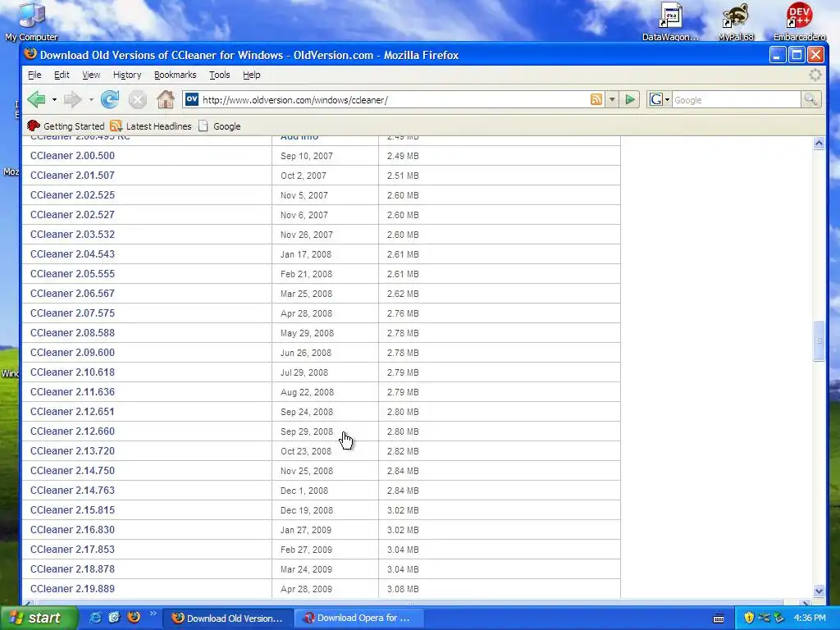Screen dimensions: 840x630
Task: Open the History menu
Action: click(x=127, y=75)
